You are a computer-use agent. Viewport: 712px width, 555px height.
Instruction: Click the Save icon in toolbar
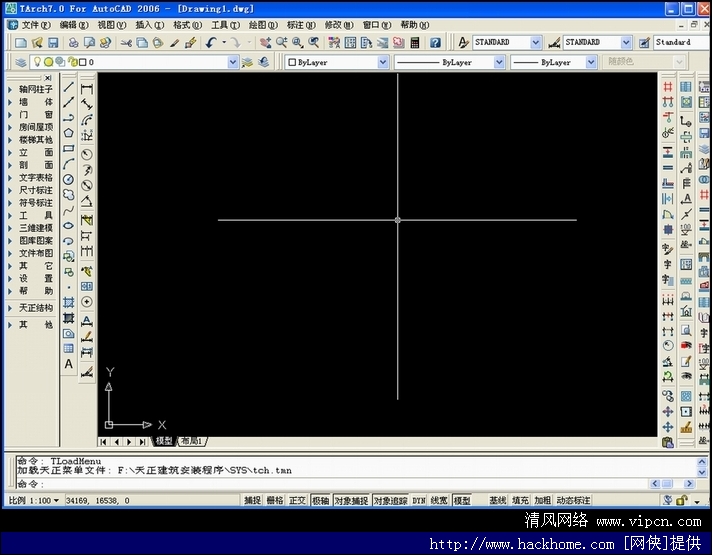53,43
